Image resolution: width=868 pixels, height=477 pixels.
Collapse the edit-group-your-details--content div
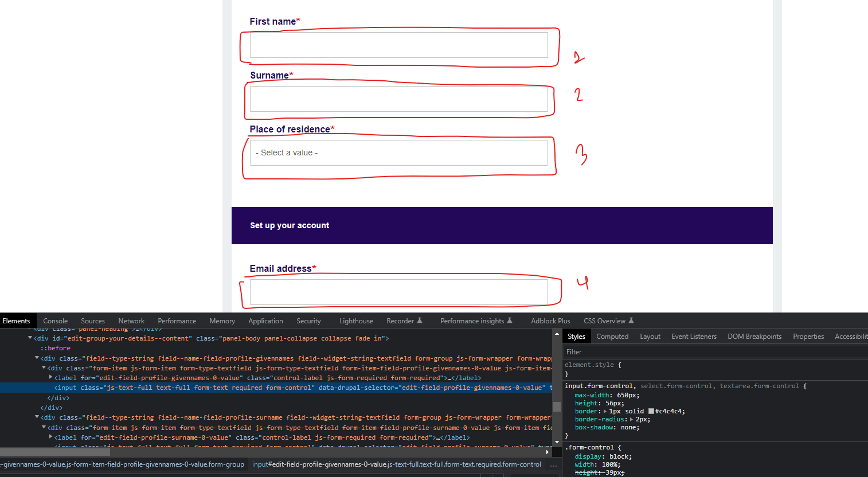[x=30, y=338]
